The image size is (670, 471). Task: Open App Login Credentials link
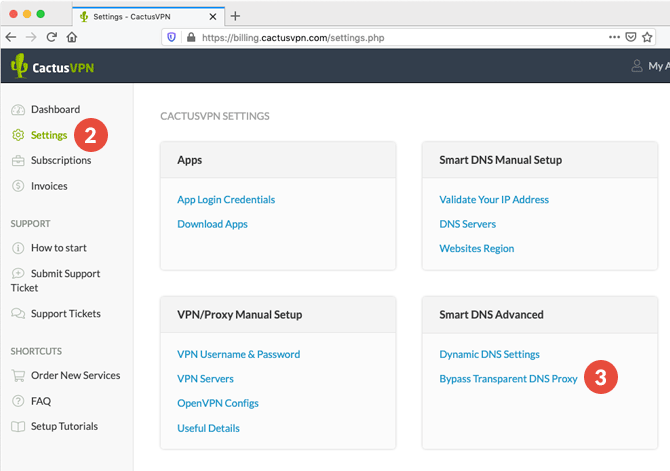coord(226,200)
